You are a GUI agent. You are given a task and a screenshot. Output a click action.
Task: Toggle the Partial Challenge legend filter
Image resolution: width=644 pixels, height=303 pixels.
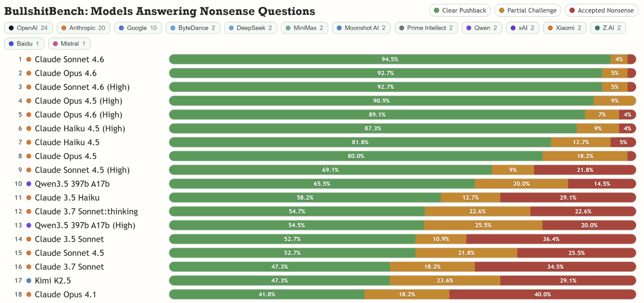528,10
